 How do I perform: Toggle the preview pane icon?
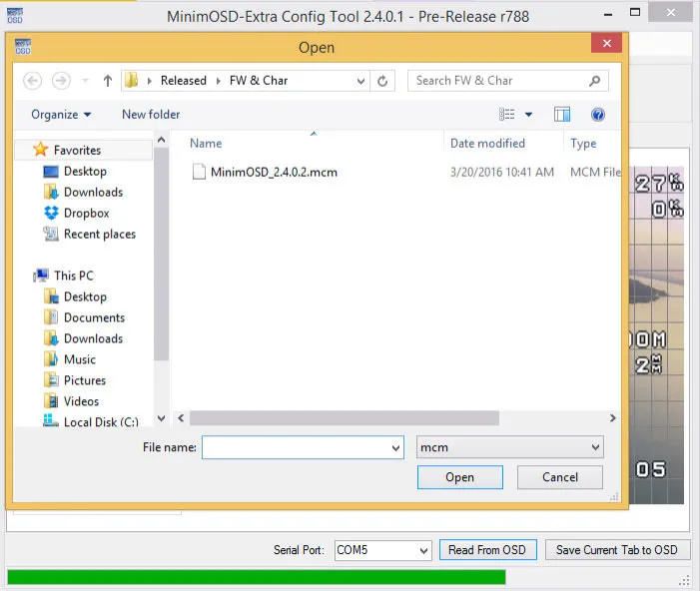[x=562, y=115]
